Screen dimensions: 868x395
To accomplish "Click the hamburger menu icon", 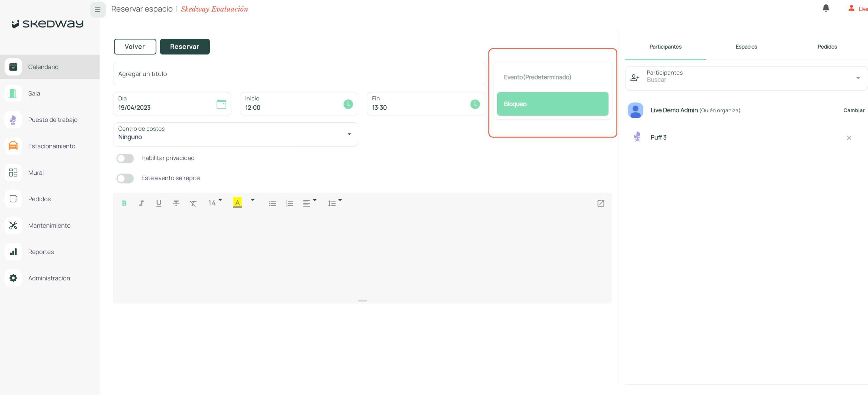I will click(98, 9).
